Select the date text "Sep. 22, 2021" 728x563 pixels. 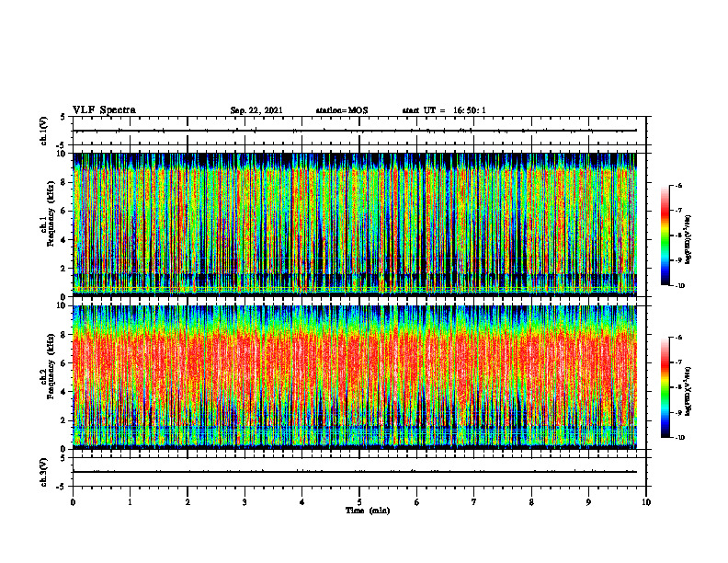coord(256,110)
